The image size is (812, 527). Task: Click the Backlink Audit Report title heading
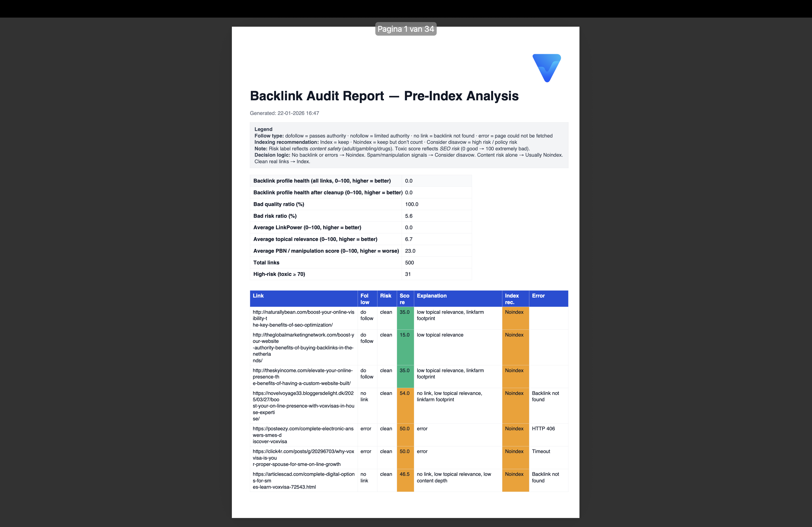[x=384, y=96]
